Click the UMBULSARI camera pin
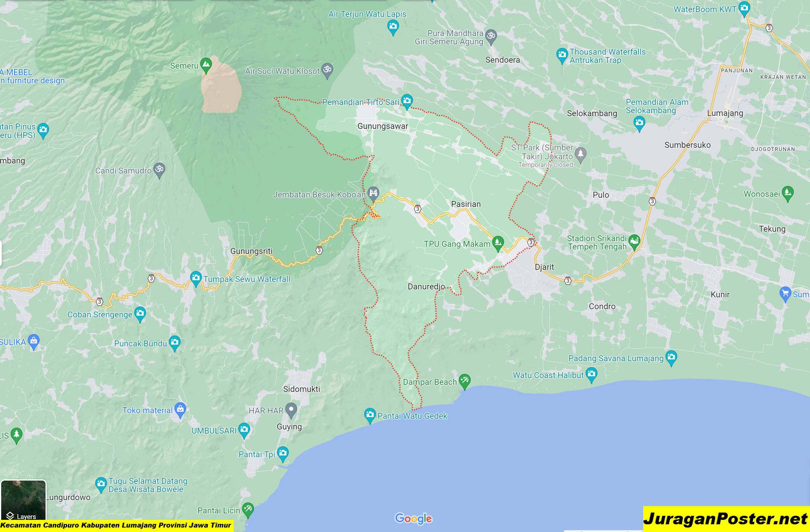 pos(244,430)
